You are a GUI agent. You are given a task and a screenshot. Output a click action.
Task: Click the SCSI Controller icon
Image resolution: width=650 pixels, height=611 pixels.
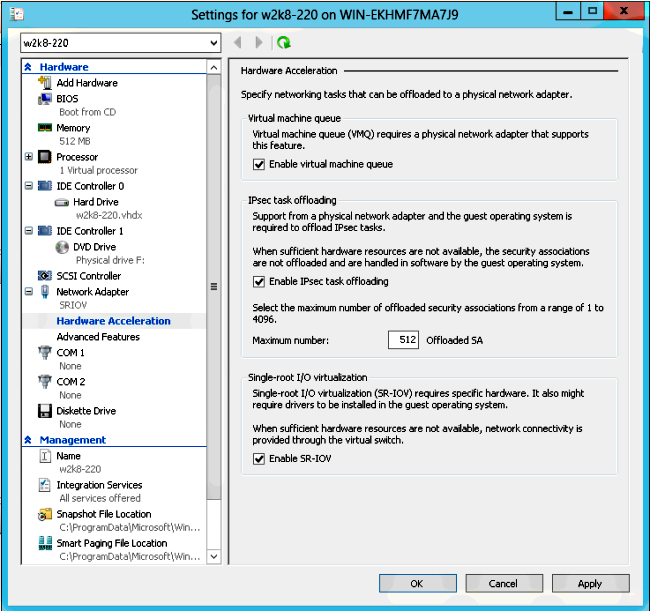pyautogui.click(x=45, y=276)
